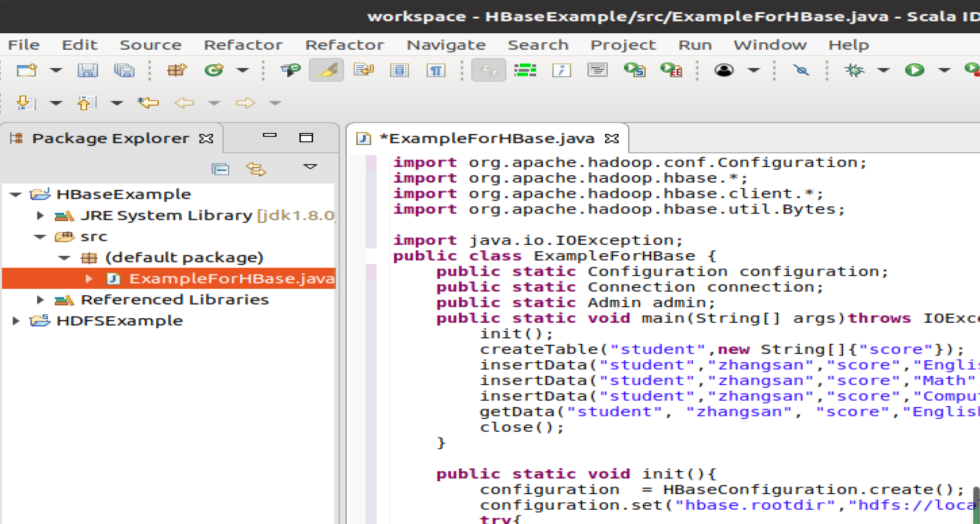Open the New wizard dropdown arrow
The image size is (980, 524).
(56, 70)
